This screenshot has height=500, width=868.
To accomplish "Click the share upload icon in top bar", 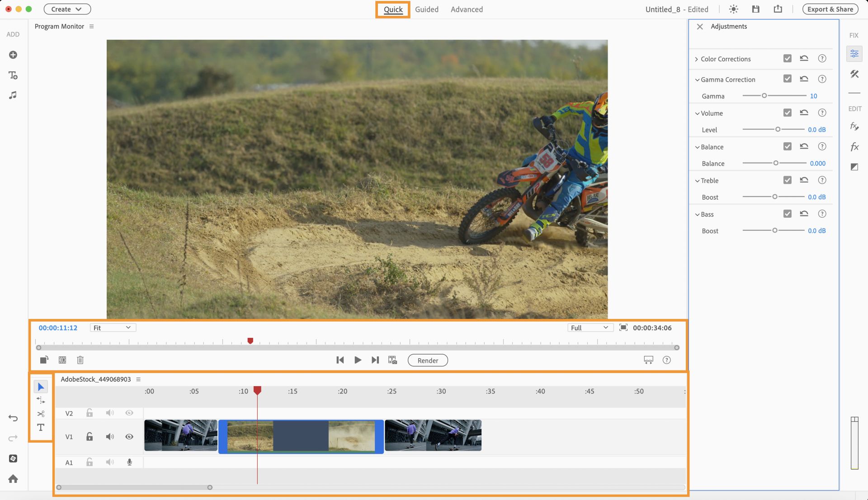I will (x=778, y=9).
